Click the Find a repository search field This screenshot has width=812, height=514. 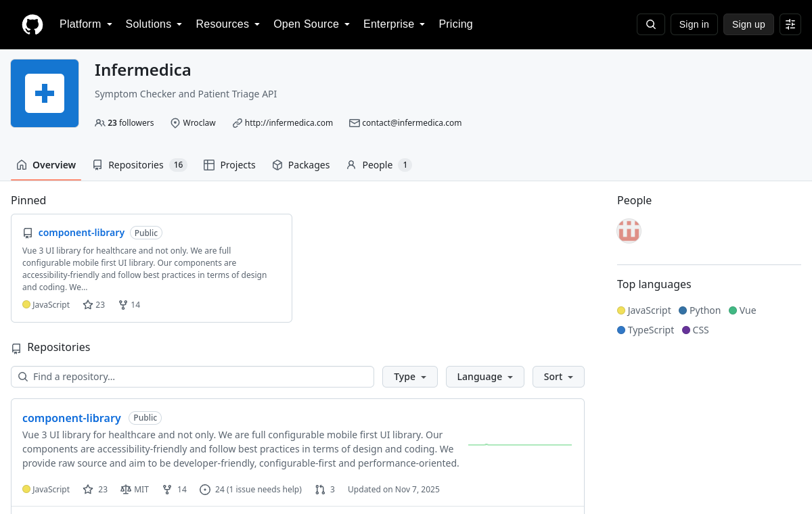point(192,377)
